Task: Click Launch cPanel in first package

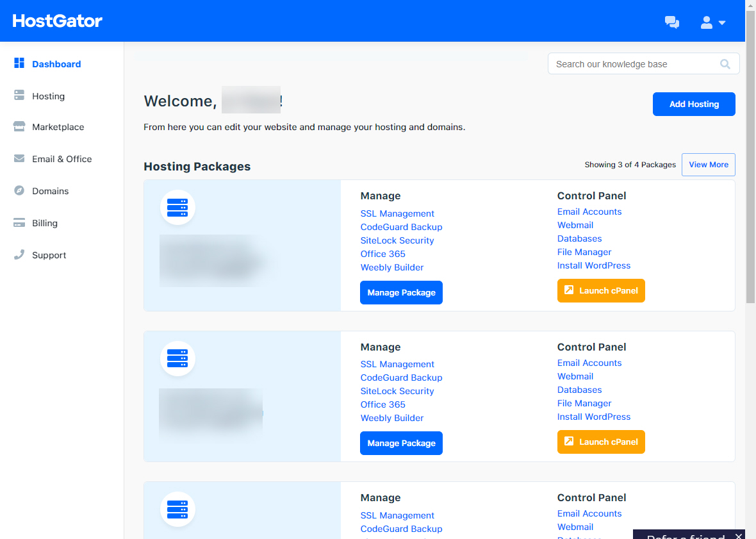Action: pyautogui.click(x=601, y=291)
